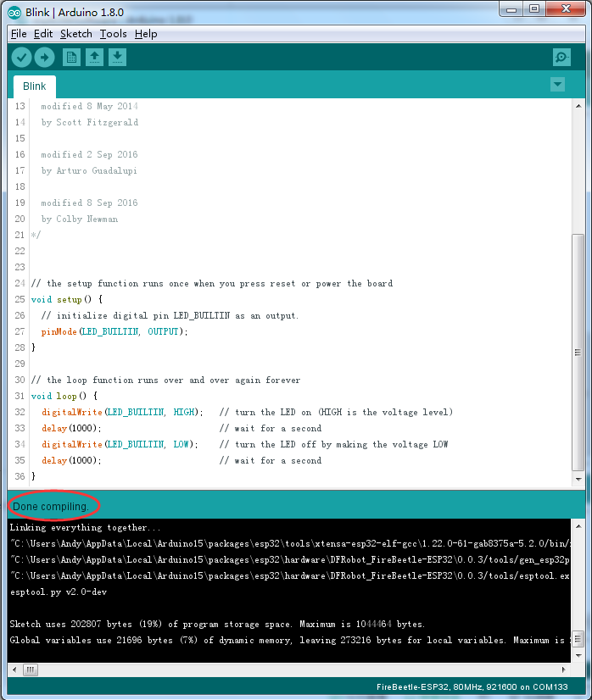The width and height of the screenshot is (592, 700).
Task: Click the 'Done compiling.' status text
Action: click(51, 506)
